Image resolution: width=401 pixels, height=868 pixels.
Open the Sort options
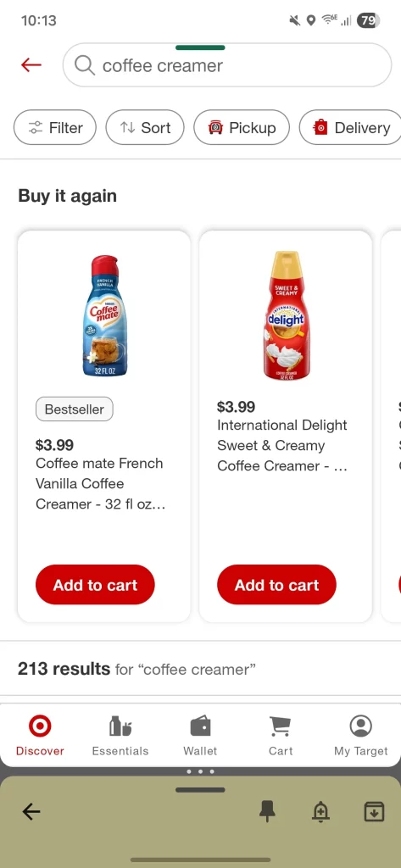(145, 127)
